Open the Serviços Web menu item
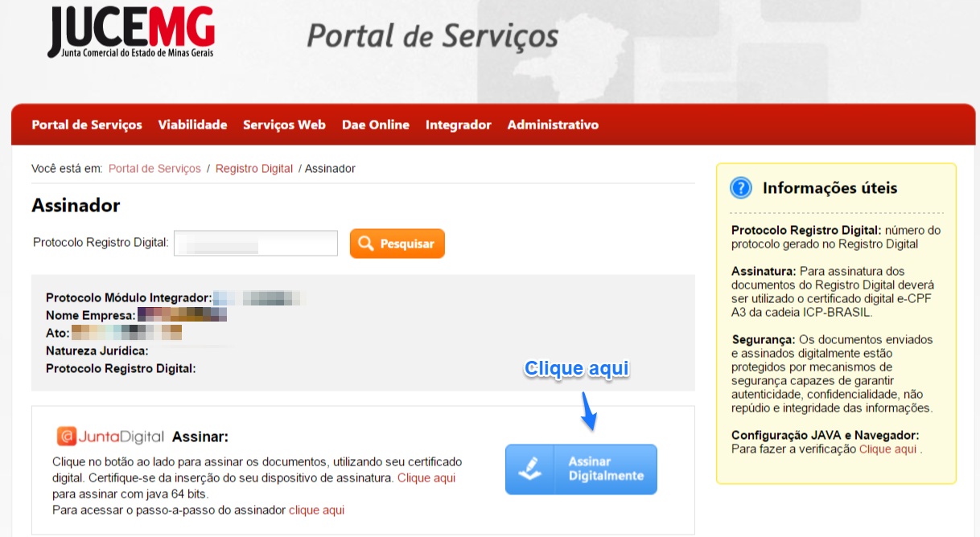 (283, 125)
